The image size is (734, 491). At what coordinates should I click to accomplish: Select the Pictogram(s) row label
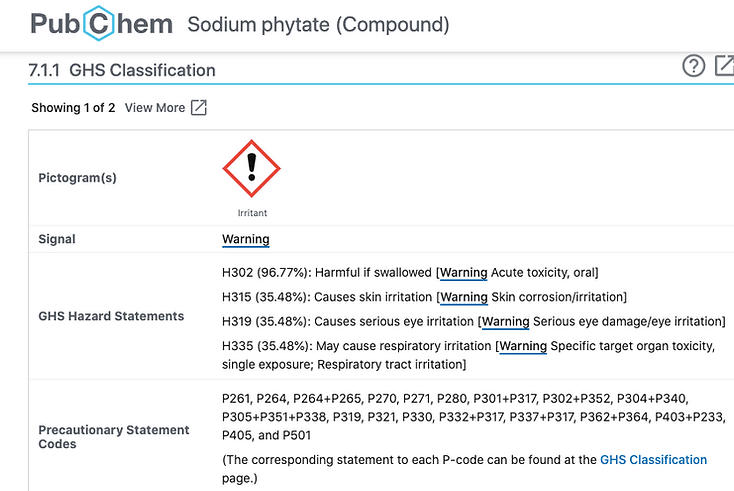coord(77,178)
